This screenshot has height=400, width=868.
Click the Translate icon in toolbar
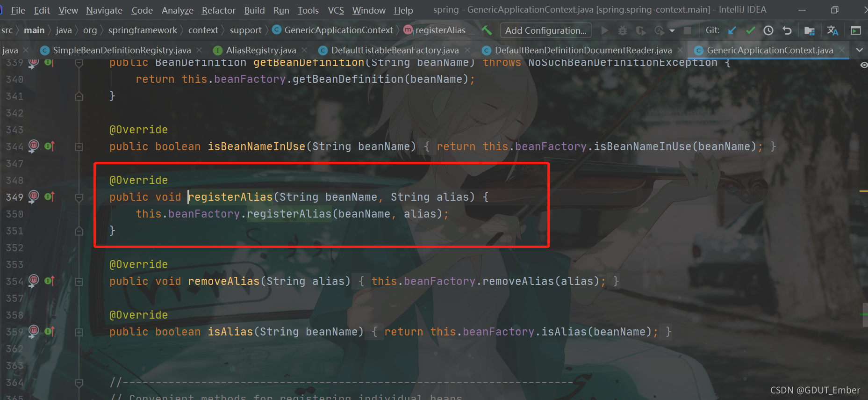pyautogui.click(x=832, y=30)
